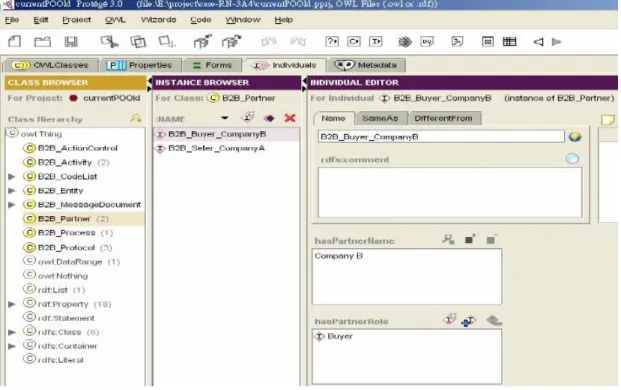Click the New Project toolbar icon
The height and width of the screenshot is (390, 621).
(15, 42)
